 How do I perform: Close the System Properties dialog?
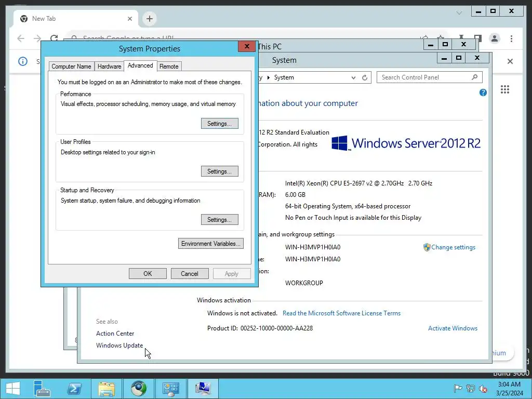[x=247, y=46]
